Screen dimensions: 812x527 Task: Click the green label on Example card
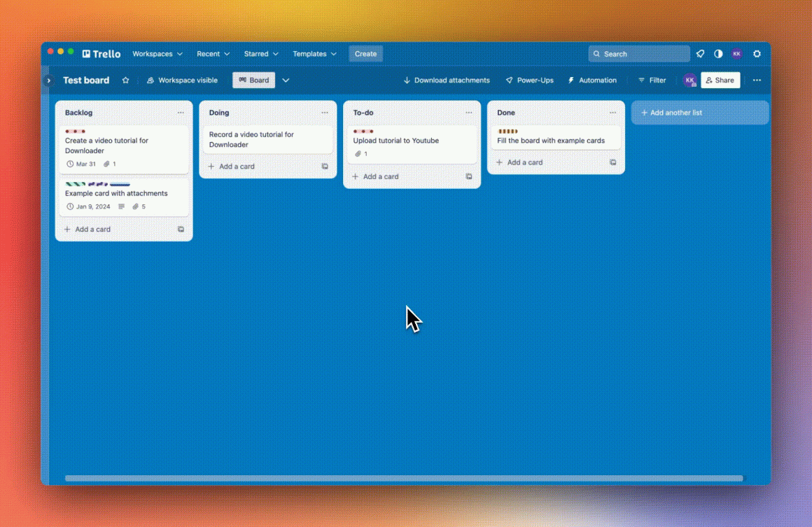click(75, 184)
